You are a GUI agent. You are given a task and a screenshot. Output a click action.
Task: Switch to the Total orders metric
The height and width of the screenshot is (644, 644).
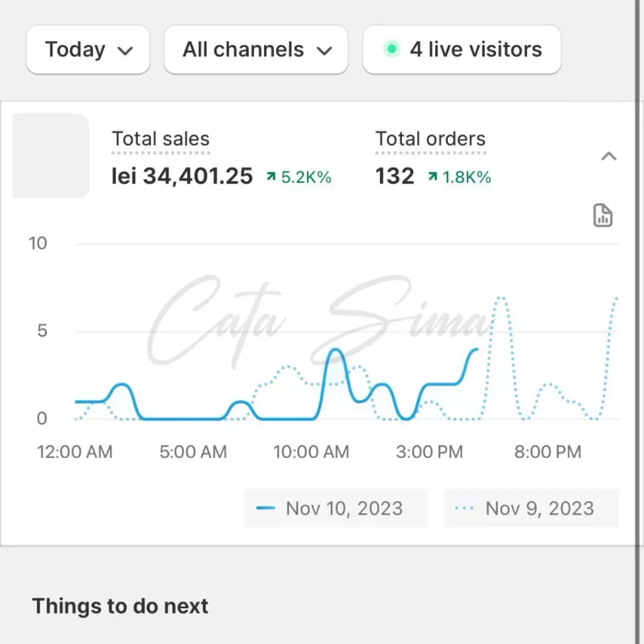[431, 139]
